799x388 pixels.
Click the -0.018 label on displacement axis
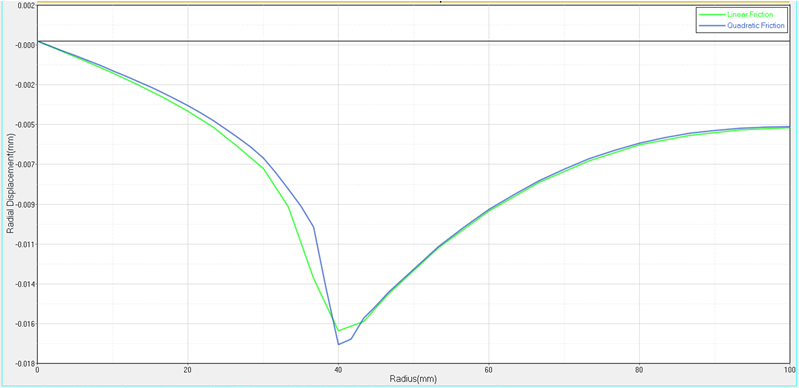pos(24,364)
